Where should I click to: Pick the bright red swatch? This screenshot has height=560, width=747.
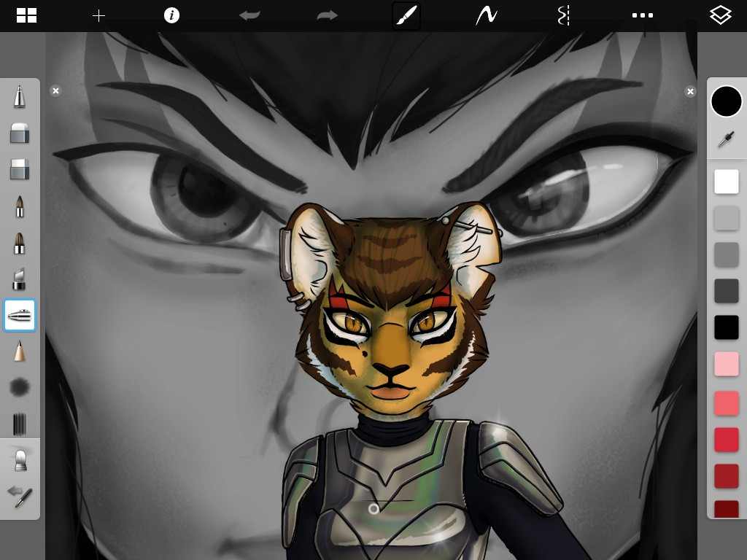click(726, 440)
